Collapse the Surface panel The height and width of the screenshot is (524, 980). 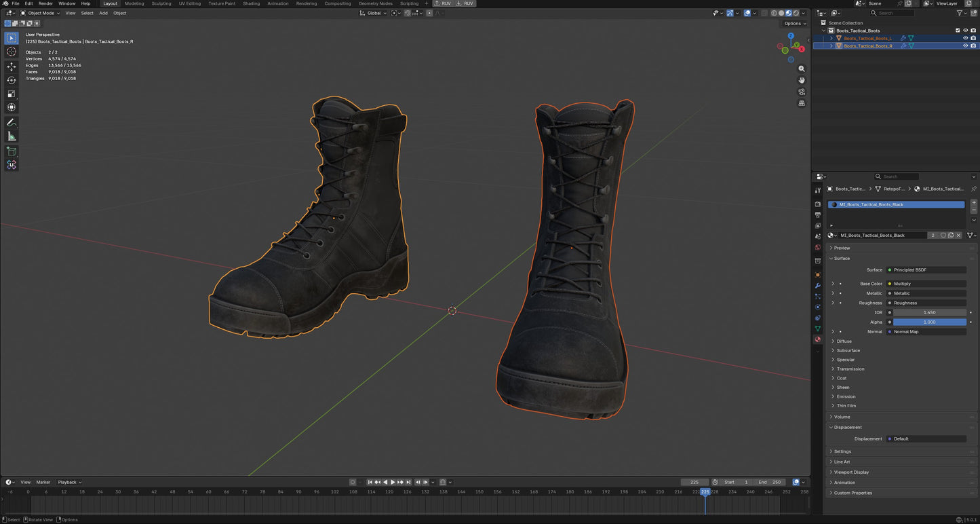tap(841, 259)
